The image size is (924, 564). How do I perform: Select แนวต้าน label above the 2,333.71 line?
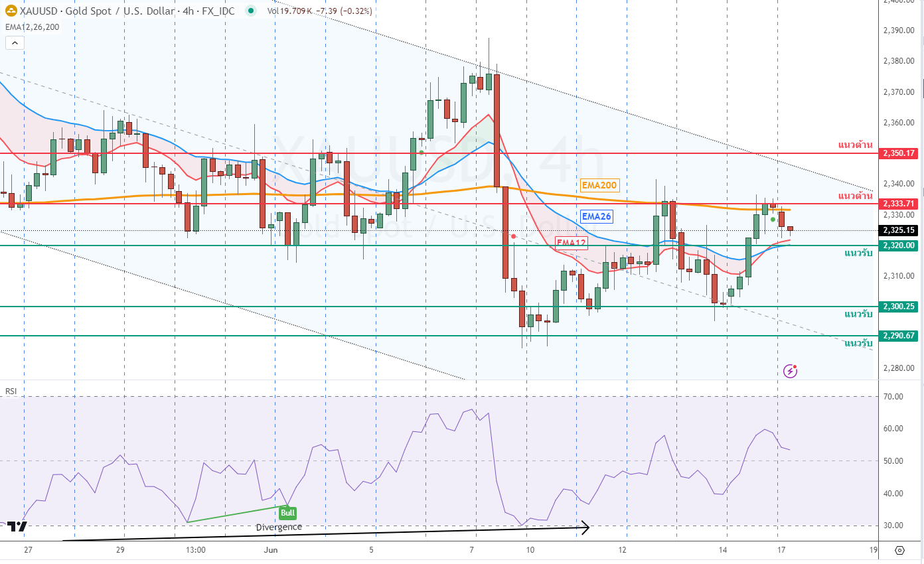point(855,196)
